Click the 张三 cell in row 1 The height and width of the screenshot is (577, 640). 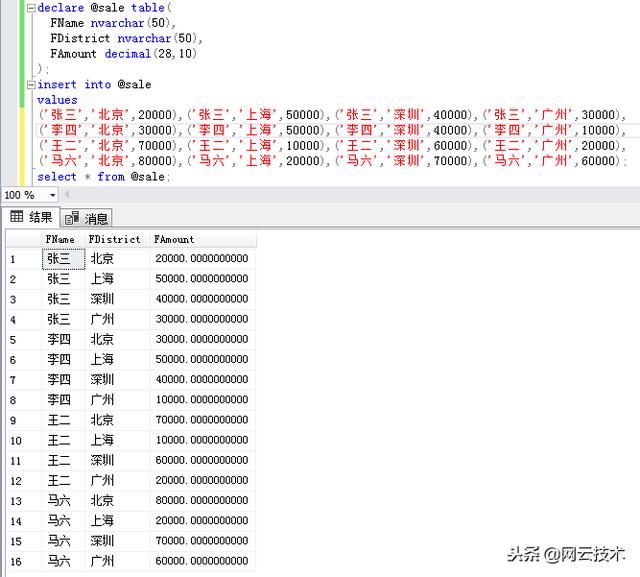coord(59,259)
